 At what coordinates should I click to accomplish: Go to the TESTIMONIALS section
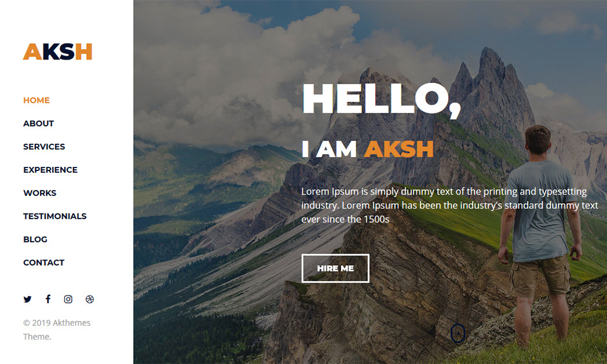point(55,216)
